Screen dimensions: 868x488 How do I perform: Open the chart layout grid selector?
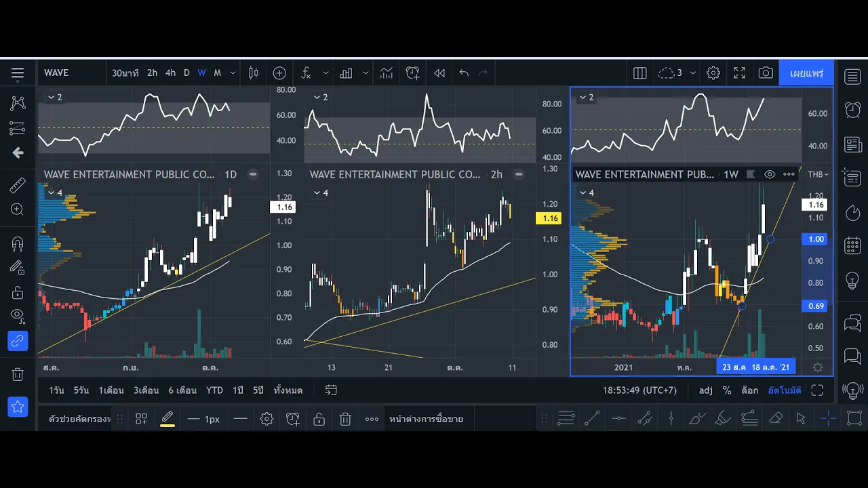[x=640, y=73]
